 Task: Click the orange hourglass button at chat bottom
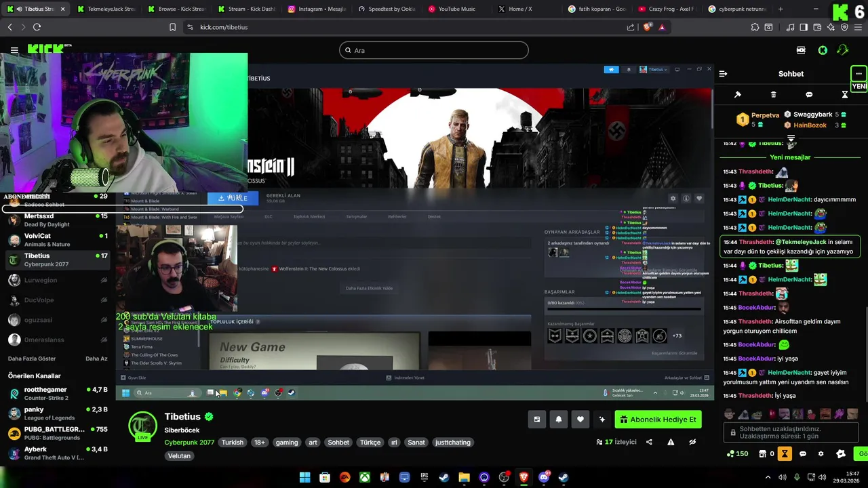(x=785, y=453)
